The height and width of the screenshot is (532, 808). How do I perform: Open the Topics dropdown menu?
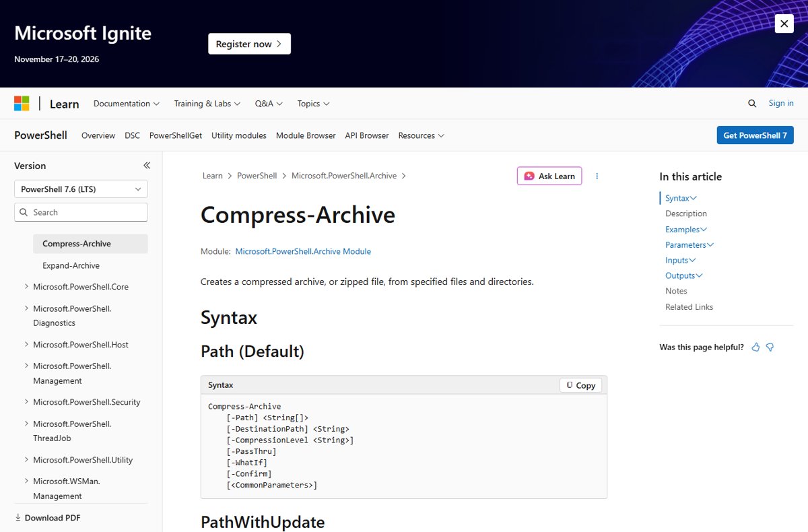pos(314,104)
